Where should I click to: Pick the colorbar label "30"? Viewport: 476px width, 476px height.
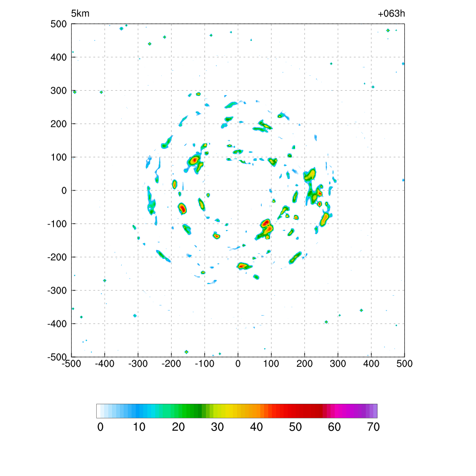pos(218,427)
